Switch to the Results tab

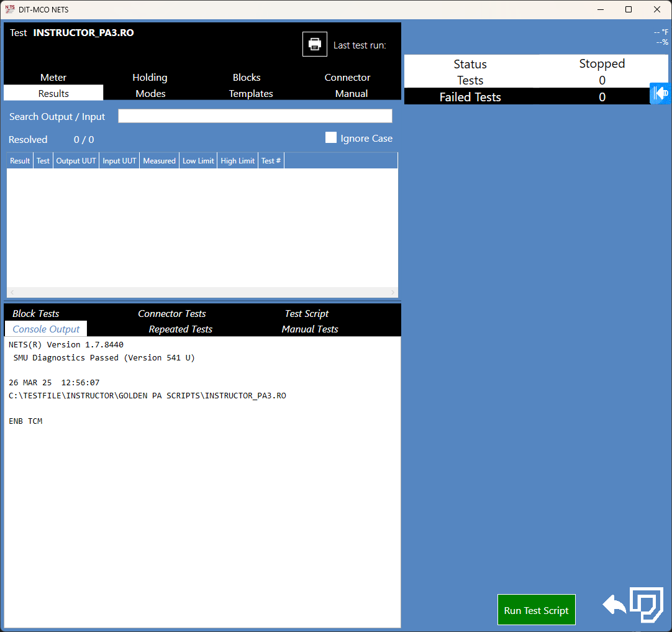[53, 93]
